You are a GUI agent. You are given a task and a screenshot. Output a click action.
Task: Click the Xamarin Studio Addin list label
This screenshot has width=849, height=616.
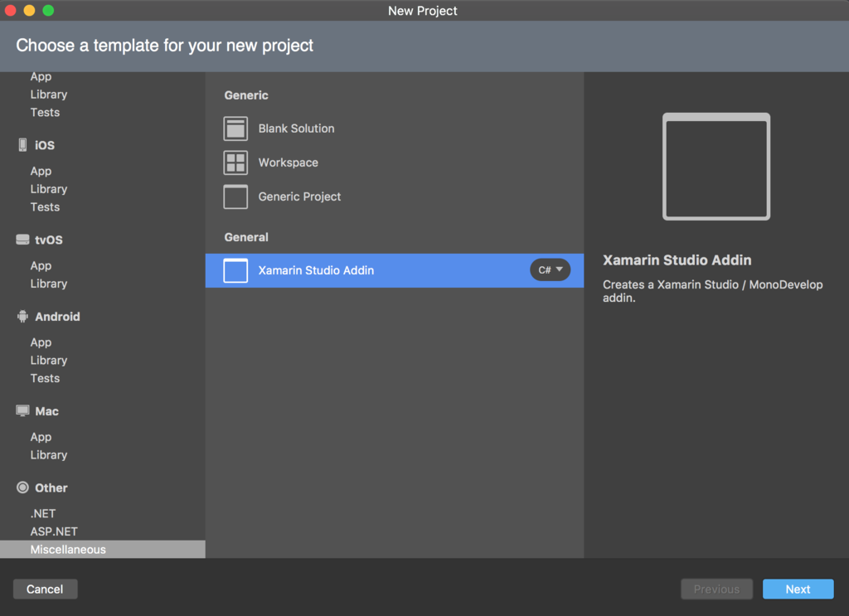click(316, 270)
